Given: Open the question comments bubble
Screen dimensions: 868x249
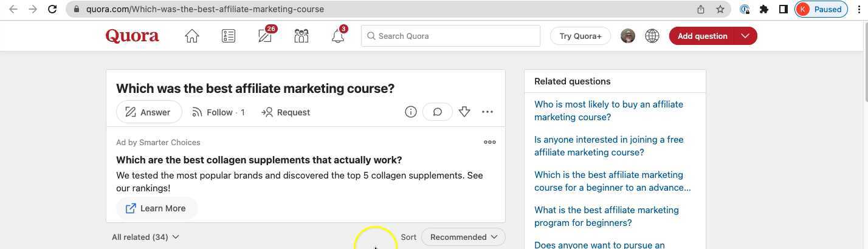Looking at the screenshot, I should pos(437,112).
